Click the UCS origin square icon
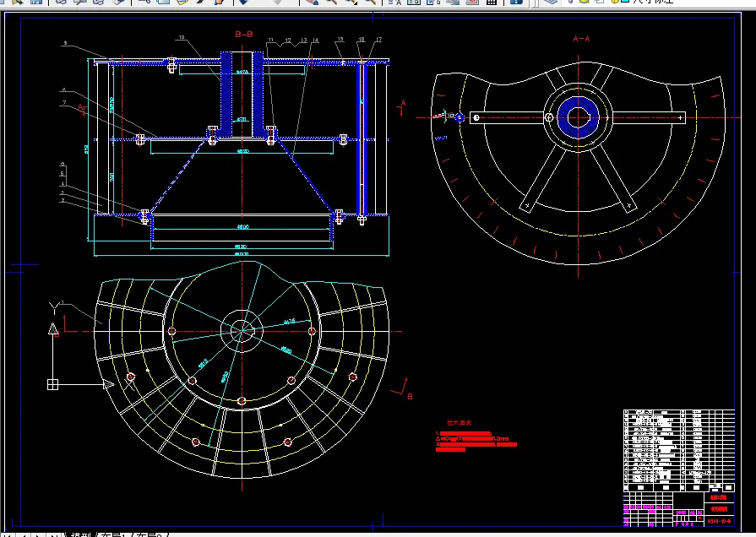The image size is (756, 537). [x=52, y=384]
